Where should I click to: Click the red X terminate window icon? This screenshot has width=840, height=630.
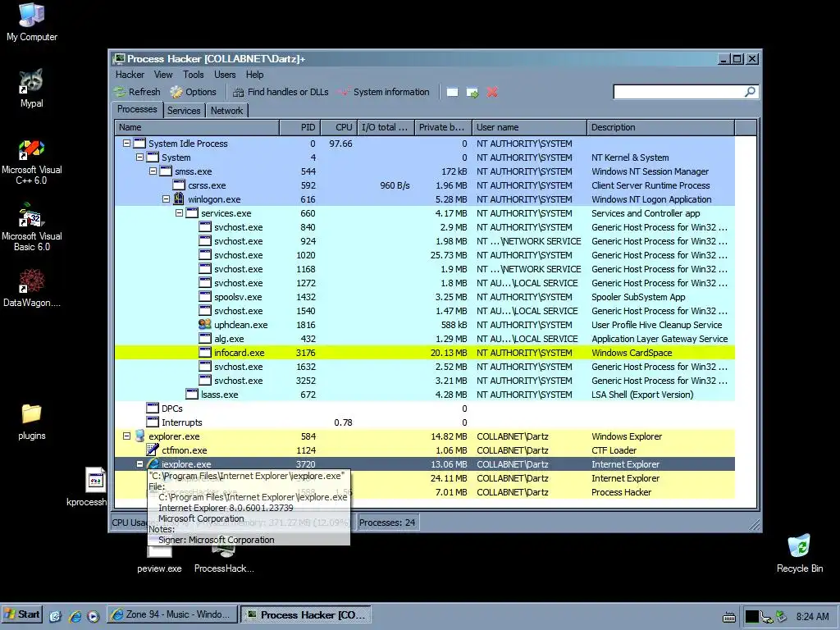[x=492, y=92]
